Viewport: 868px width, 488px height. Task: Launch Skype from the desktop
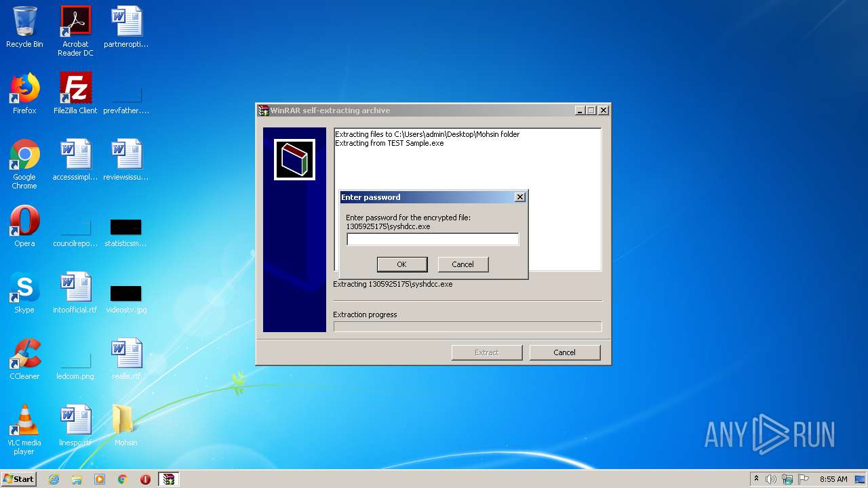24,293
